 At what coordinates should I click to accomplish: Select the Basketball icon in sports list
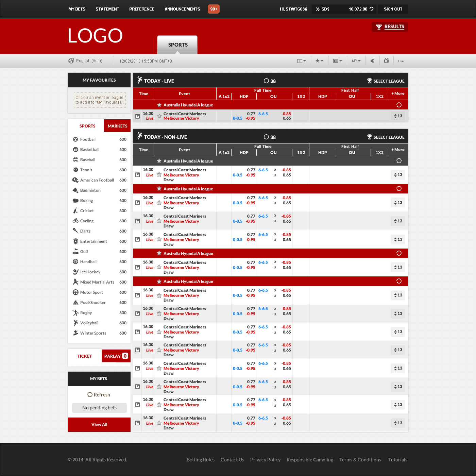75,150
